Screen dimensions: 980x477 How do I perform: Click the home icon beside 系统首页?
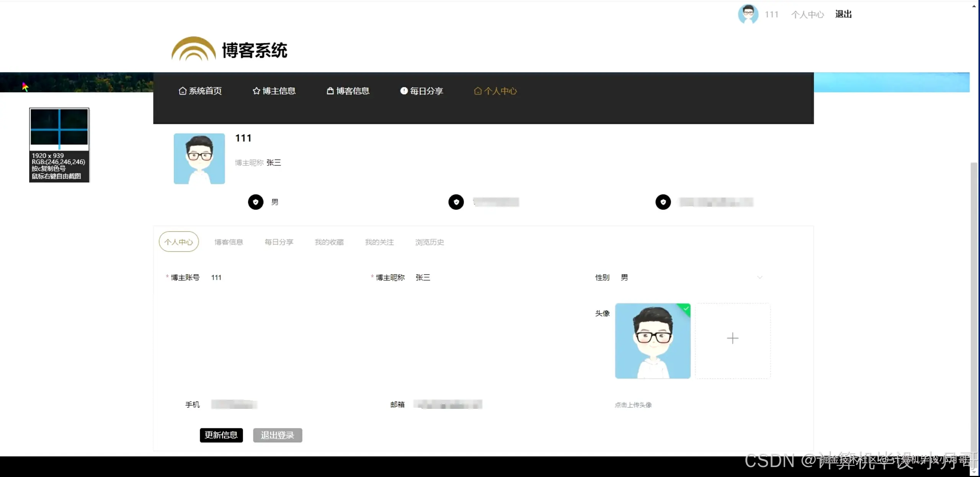183,91
